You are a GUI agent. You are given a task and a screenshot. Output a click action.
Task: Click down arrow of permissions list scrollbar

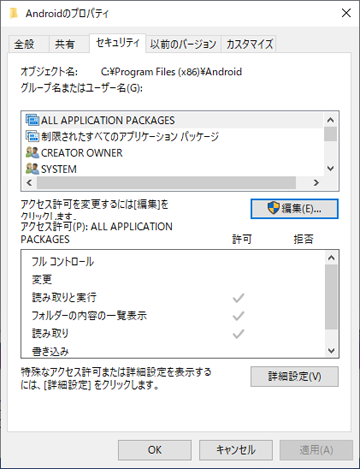[x=331, y=350]
